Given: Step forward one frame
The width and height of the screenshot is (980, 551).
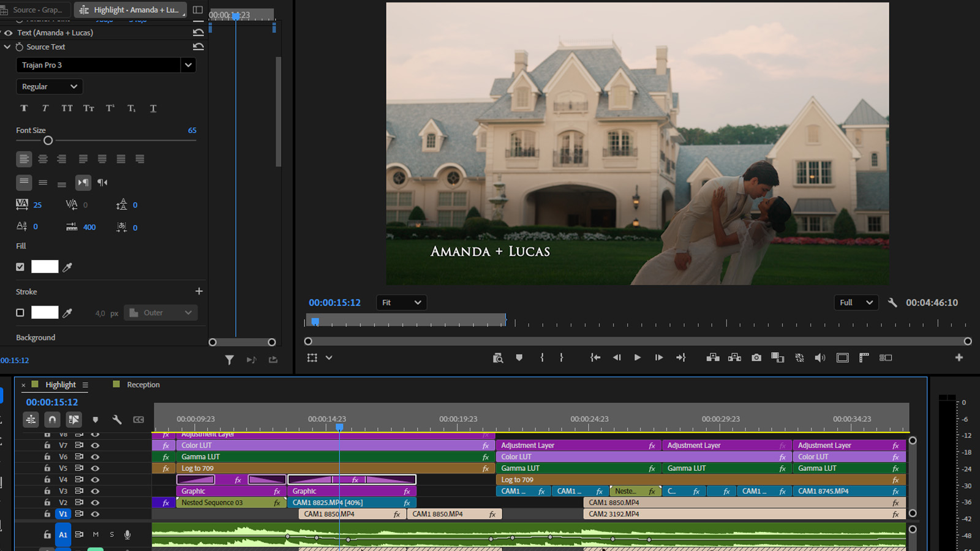Looking at the screenshot, I should tap(659, 358).
